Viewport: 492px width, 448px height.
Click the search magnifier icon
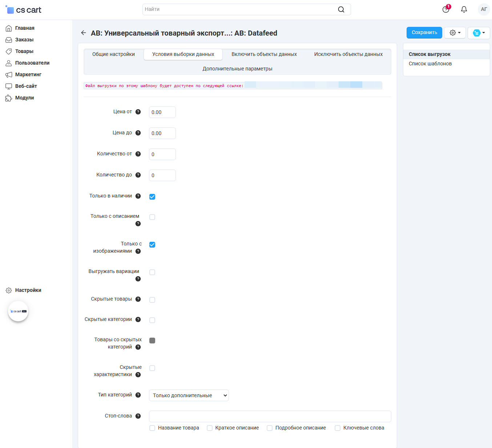click(x=341, y=9)
